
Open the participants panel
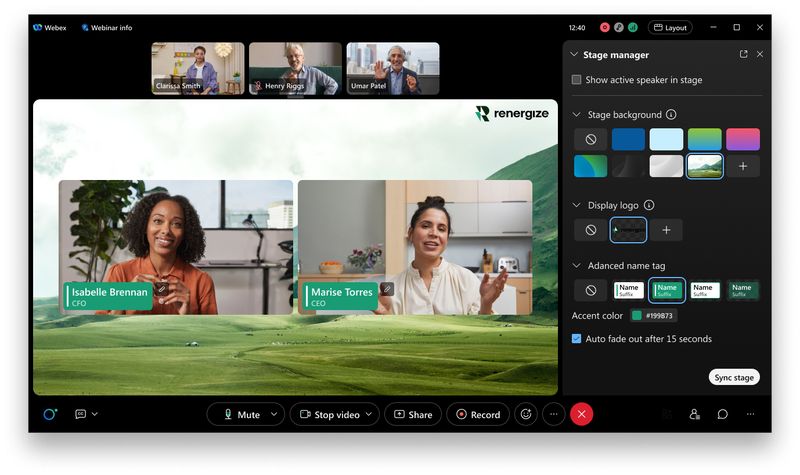[x=694, y=414]
